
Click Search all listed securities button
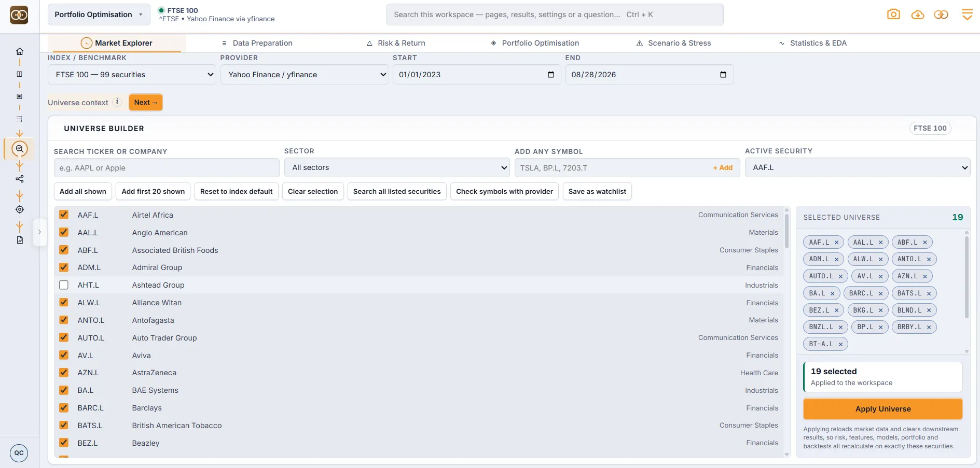(x=397, y=191)
